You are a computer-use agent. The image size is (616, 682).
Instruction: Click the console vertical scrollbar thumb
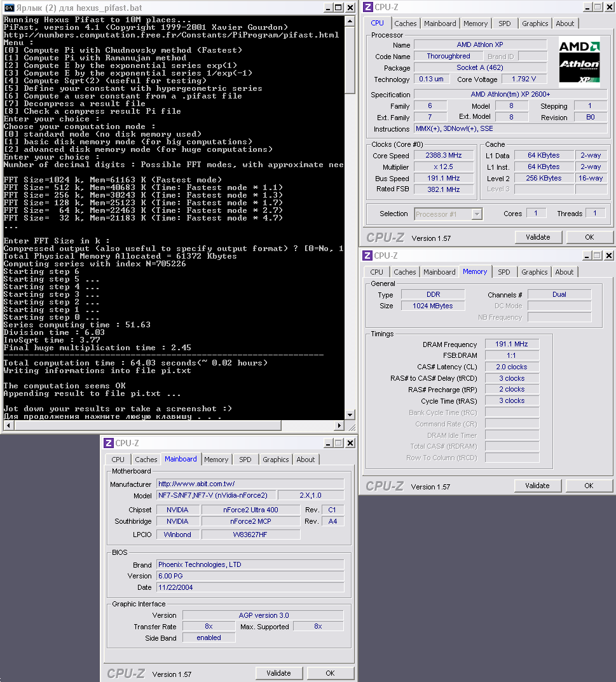coord(350,60)
